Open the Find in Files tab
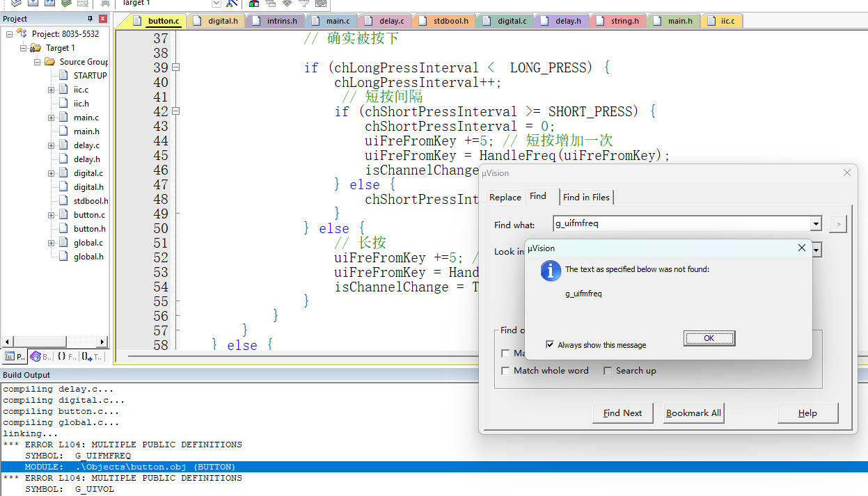The width and height of the screenshot is (868, 496). (x=586, y=198)
